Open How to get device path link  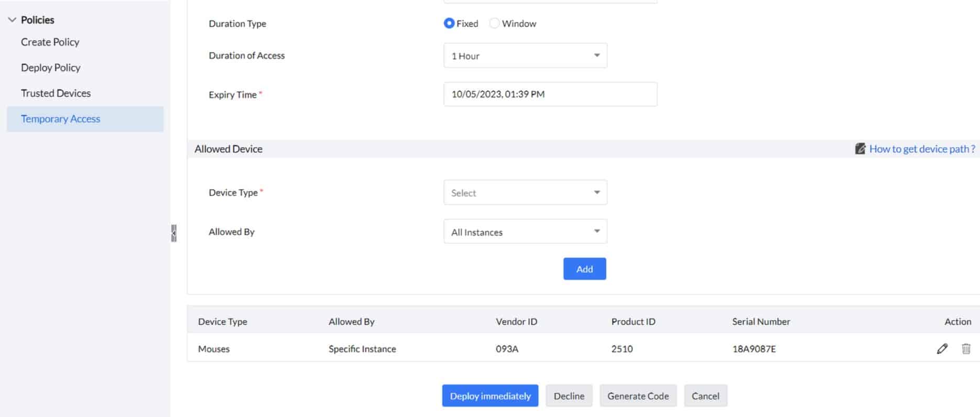pyautogui.click(x=922, y=149)
